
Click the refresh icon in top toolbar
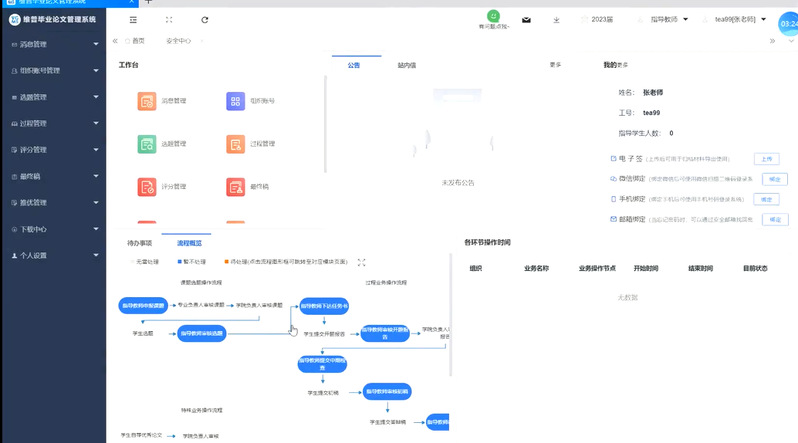click(x=205, y=20)
